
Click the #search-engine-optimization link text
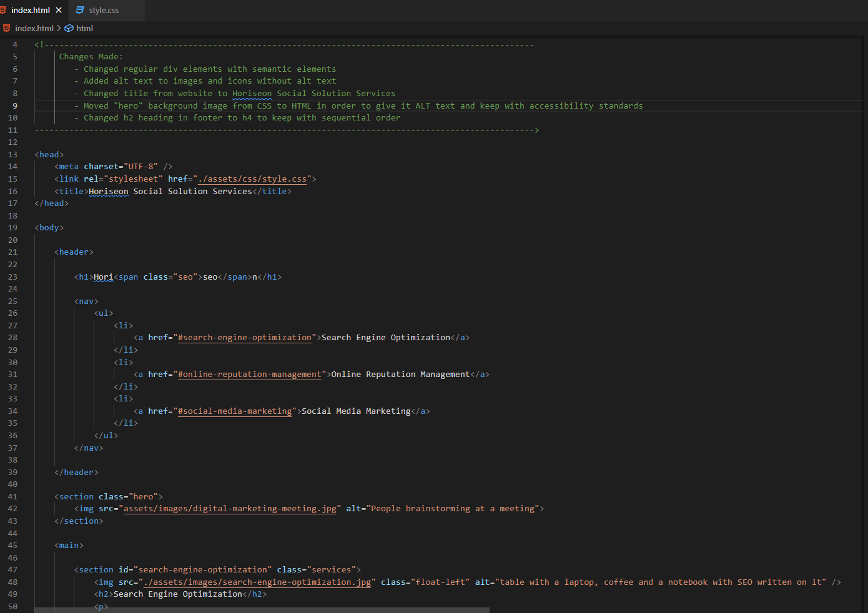click(244, 337)
